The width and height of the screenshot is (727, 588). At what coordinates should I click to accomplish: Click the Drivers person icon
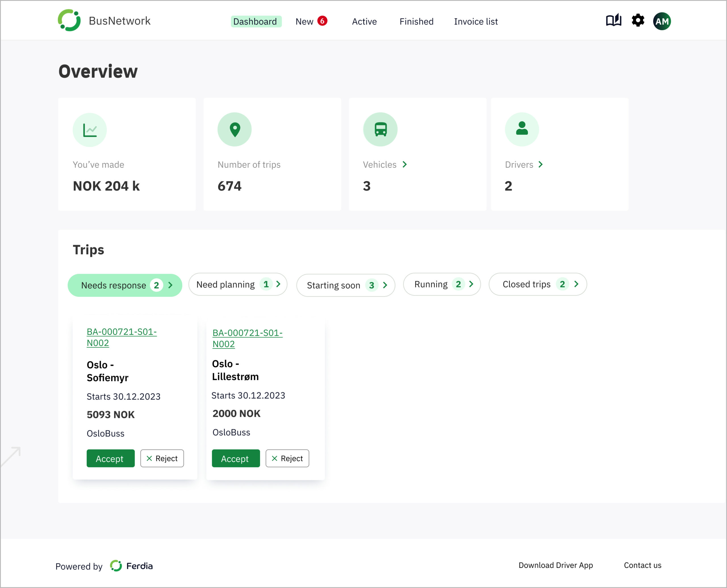pos(522,129)
